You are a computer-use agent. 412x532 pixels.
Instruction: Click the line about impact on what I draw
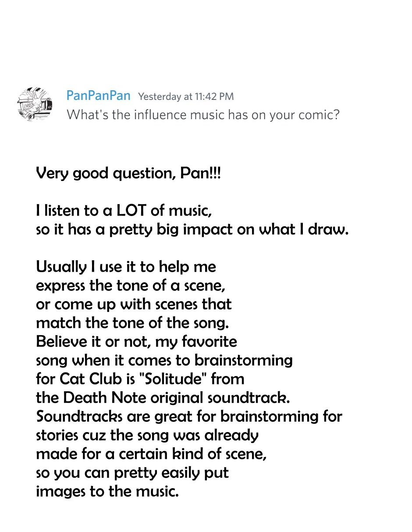point(192,230)
